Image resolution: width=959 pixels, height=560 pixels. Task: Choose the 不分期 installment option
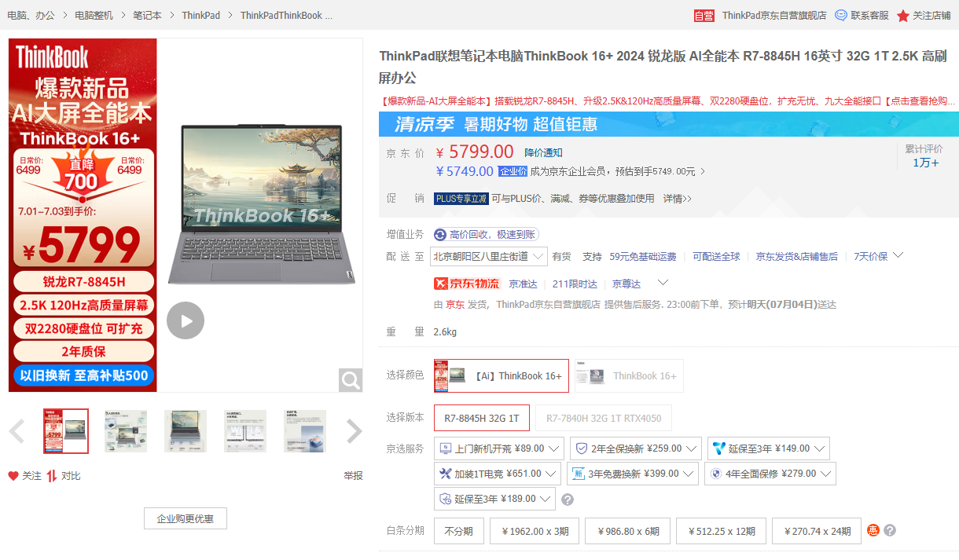click(x=458, y=530)
